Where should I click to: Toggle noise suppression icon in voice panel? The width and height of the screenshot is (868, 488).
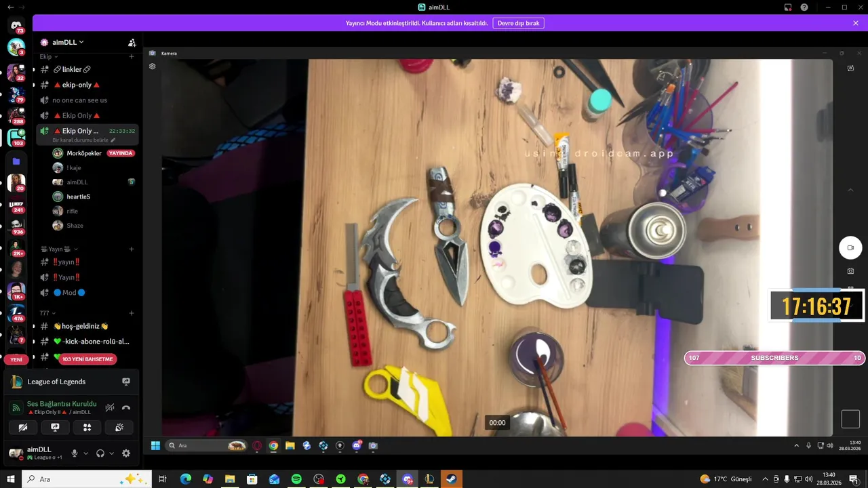109,408
